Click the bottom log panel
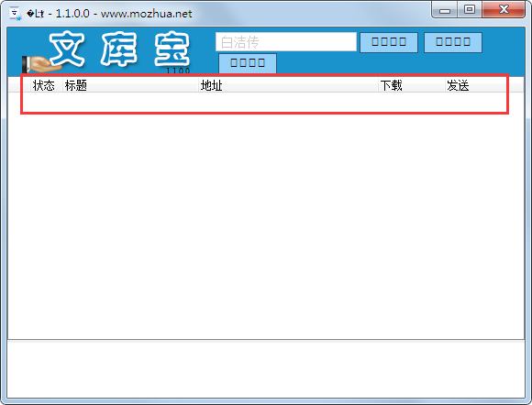This screenshot has width=532, height=405. coord(266,369)
